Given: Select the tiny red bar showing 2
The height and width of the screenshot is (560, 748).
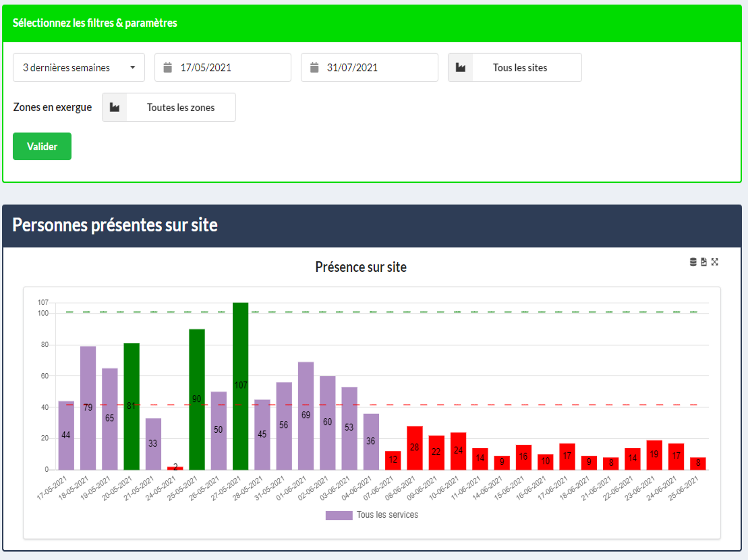Looking at the screenshot, I should [175, 468].
